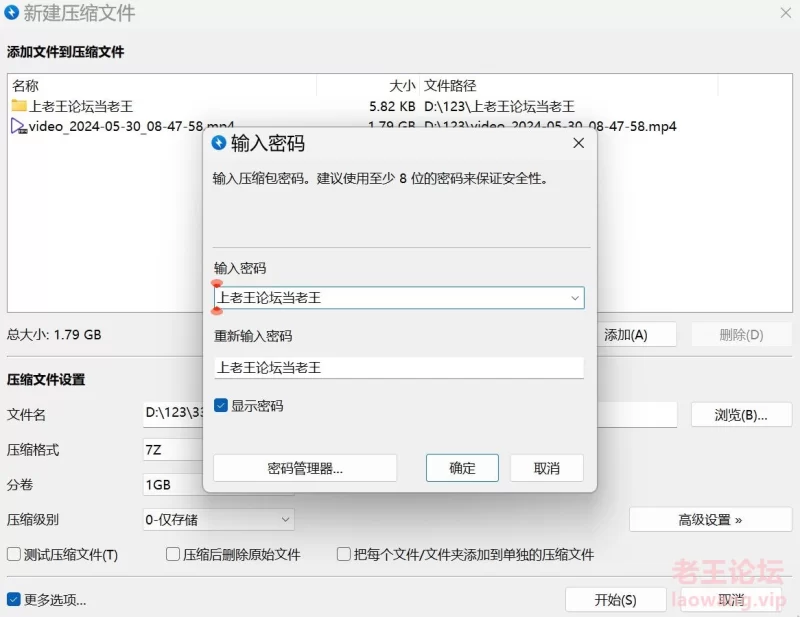Click the video file icon for video_2024-05-30 mp4
Viewport: 800px width, 617px height.
tap(19, 126)
